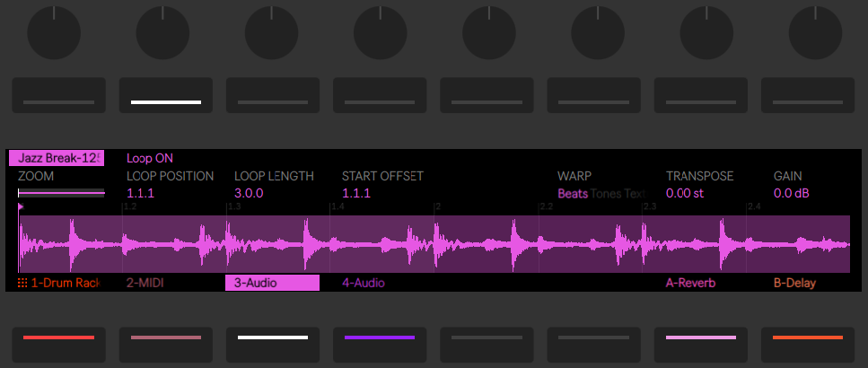Click the WARP parameter label
The width and height of the screenshot is (868, 368).
pos(574,177)
